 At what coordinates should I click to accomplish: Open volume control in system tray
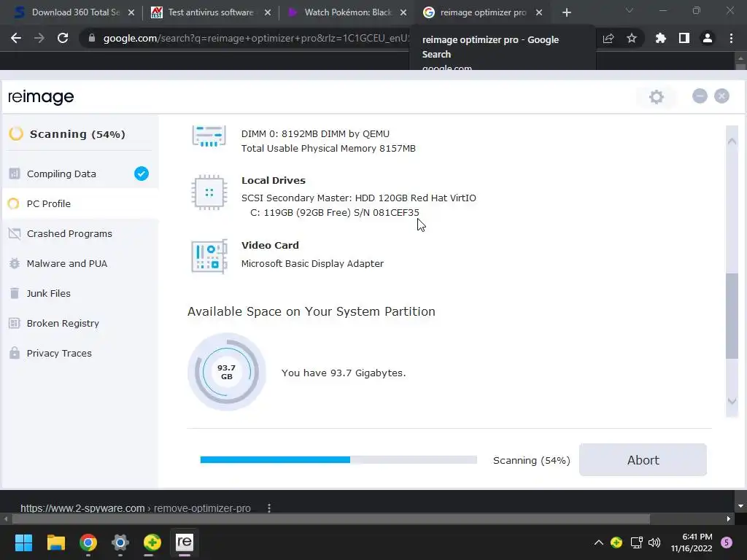[x=654, y=542]
